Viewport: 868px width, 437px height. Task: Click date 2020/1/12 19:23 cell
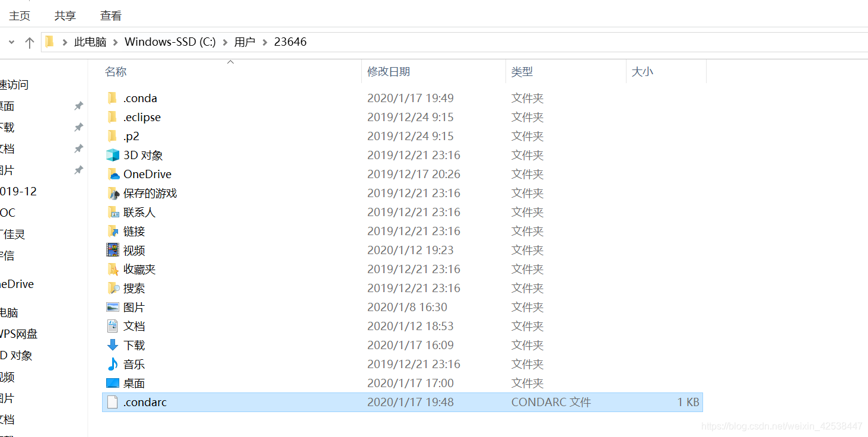point(411,250)
